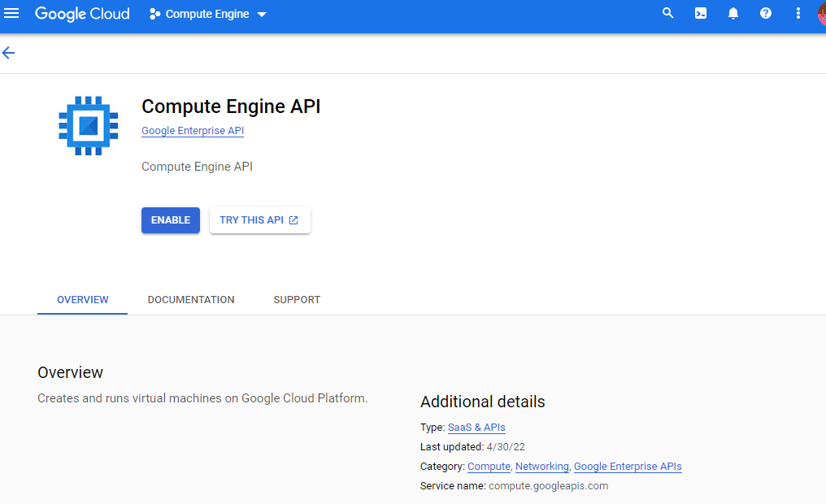826x504 pixels.
Task: Open the three-dot settings menu
Action: pos(798,14)
